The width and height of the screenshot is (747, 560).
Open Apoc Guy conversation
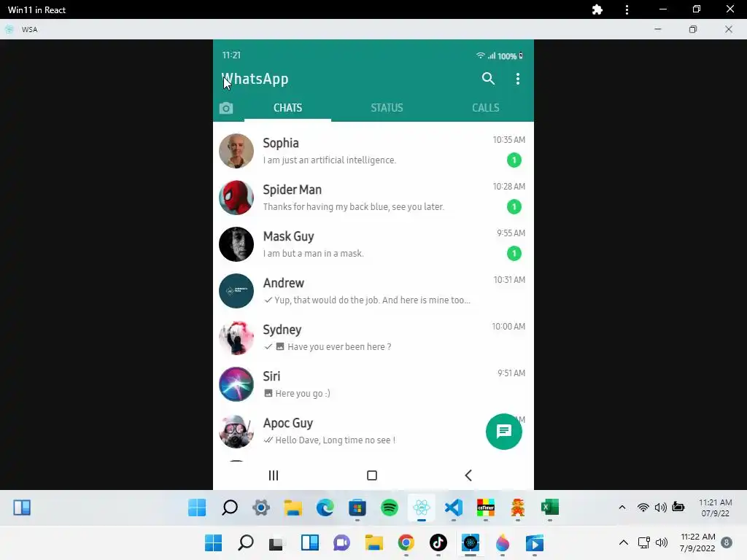(373, 431)
